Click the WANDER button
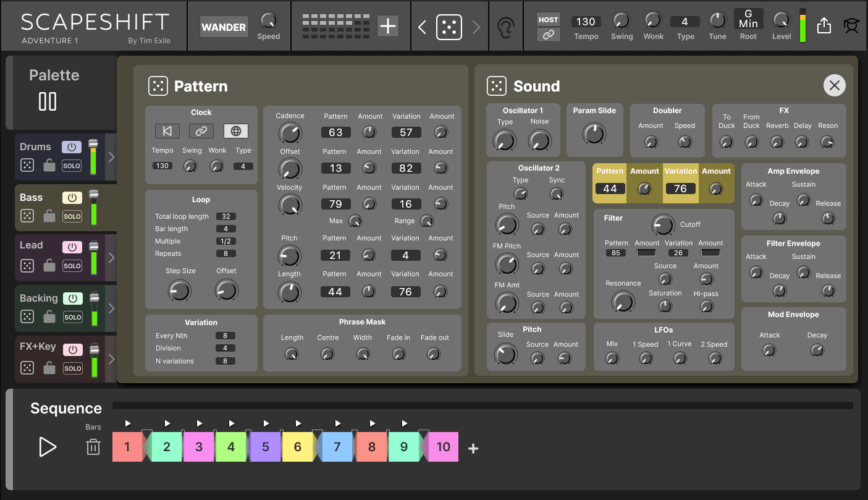Screen dimensions: 868x500 pos(224,27)
